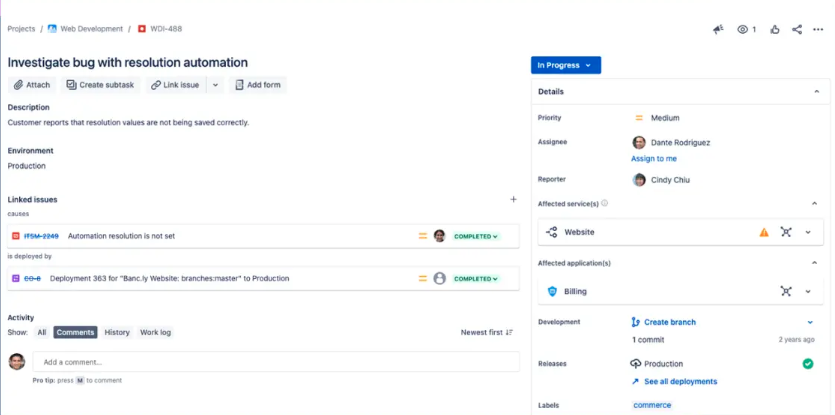835x415 pixels.
Task: Click the Add a comment field
Action: (x=275, y=362)
